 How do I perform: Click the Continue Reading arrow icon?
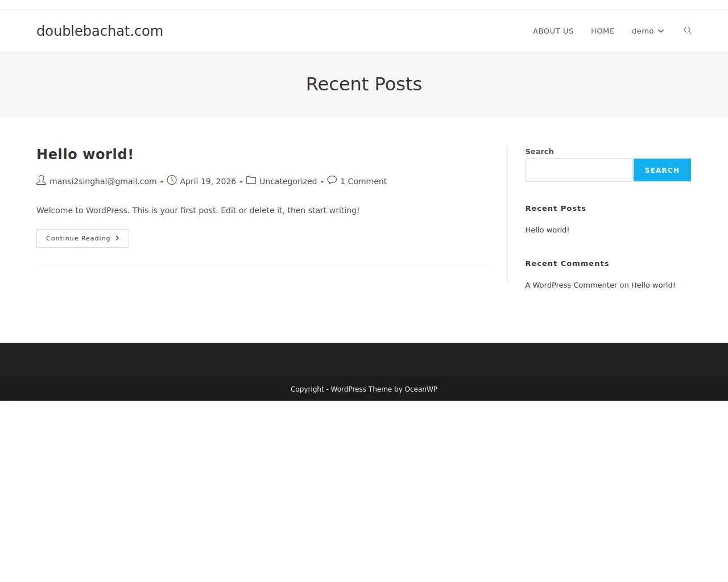117,238
